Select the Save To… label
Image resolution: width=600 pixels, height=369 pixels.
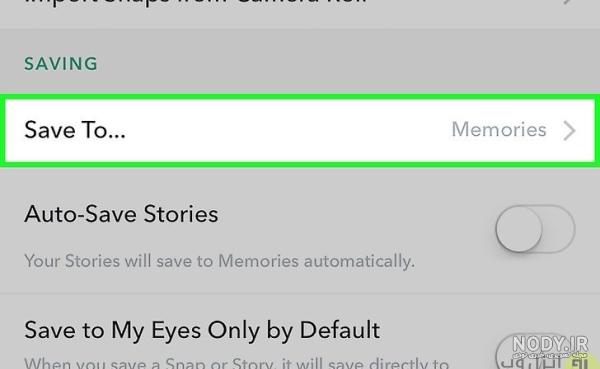75,130
